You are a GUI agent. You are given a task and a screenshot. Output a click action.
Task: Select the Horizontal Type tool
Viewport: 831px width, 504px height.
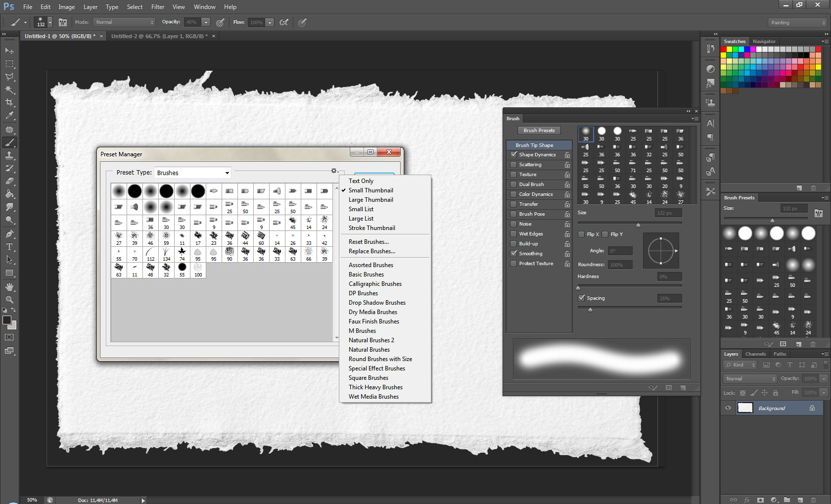(9, 246)
